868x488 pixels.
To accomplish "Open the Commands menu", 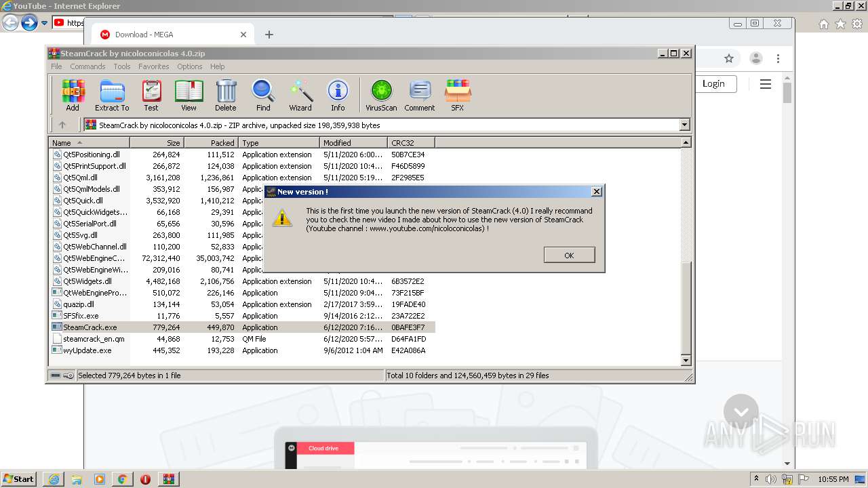I will [87, 66].
